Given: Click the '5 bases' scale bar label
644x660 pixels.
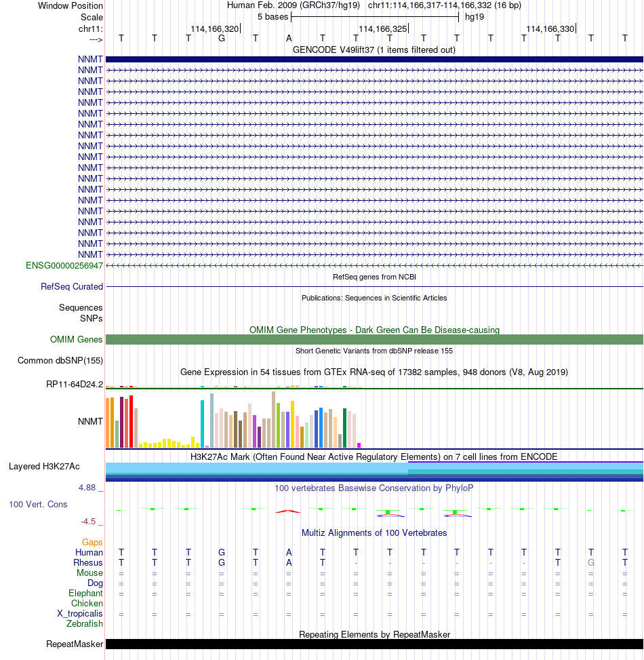Looking at the screenshot, I should point(273,17).
